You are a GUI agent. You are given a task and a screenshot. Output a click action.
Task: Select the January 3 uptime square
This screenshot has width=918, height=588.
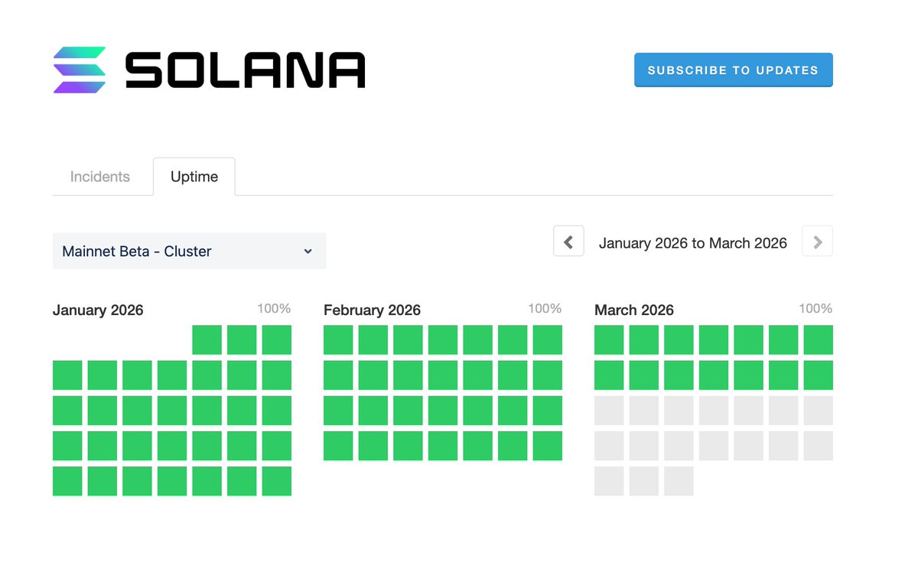[277, 339]
